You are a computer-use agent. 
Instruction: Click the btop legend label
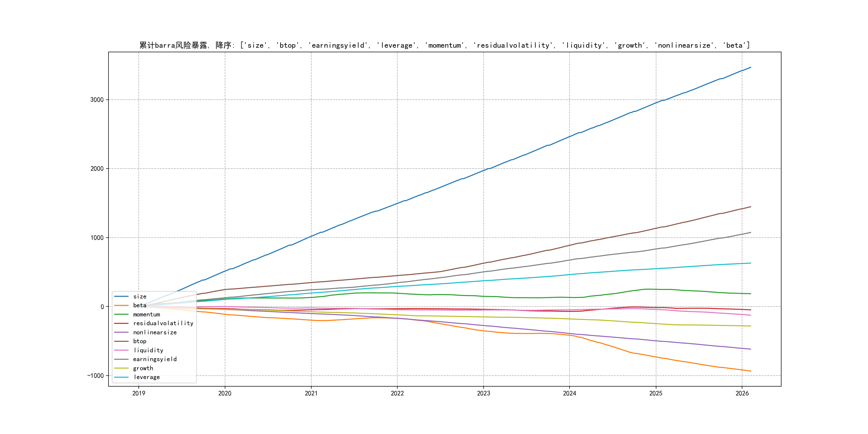140,341
